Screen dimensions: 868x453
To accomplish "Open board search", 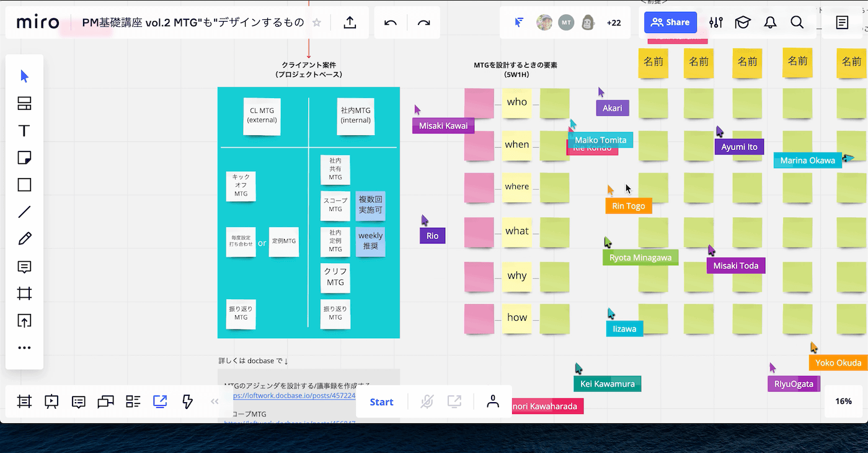I will [797, 22].
